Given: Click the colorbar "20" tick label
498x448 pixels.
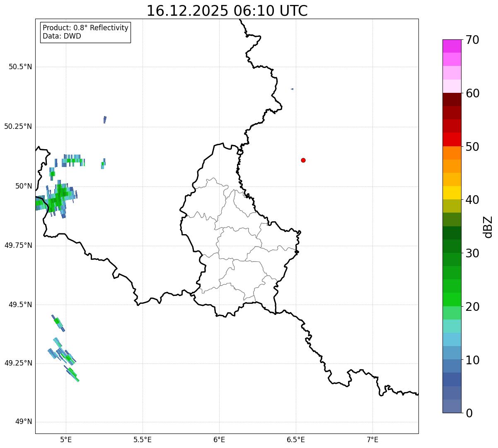Looking at the screenshot, I should 472,307.
